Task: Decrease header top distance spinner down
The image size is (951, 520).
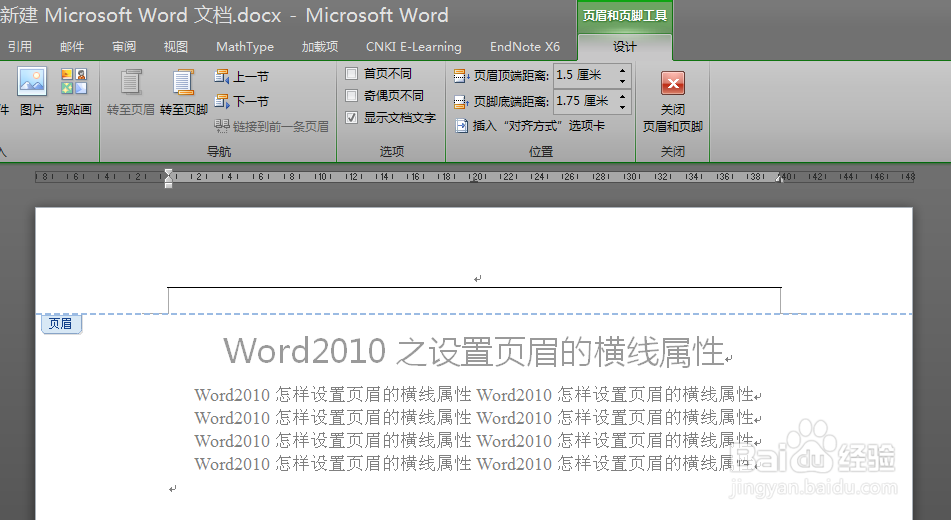Action: (x=622, y=81)
